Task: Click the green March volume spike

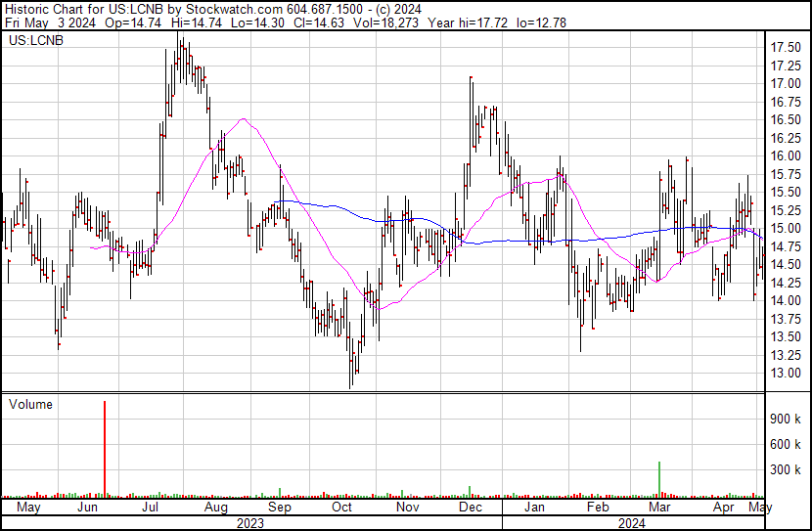Action: point(659,479)
